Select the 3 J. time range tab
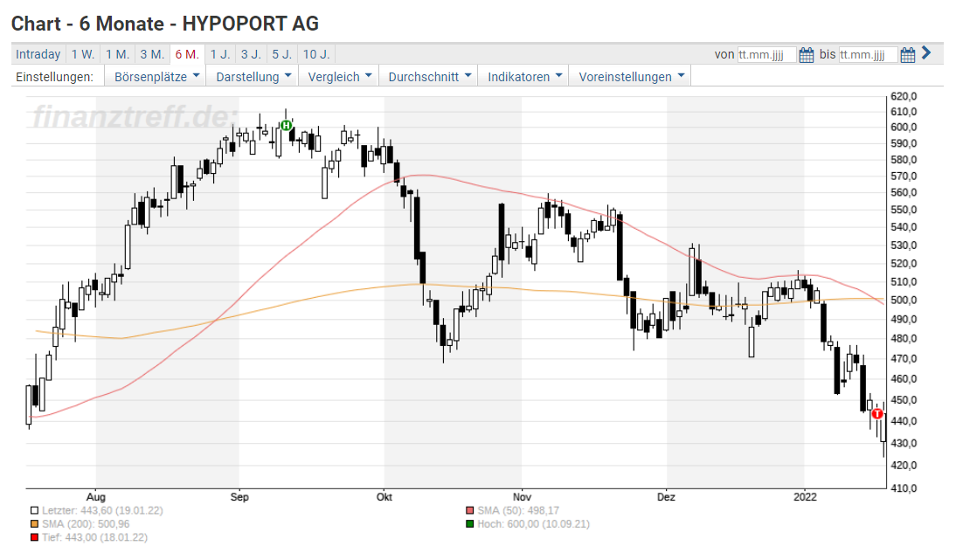Screen dimensions: 956x560 [x=251, y=54]
